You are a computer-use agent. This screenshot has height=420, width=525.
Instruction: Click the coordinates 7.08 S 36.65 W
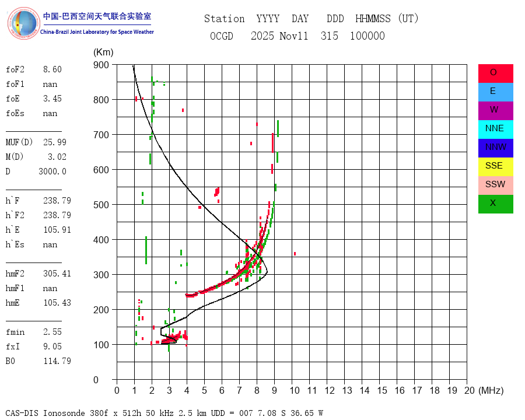(x=291, y=413)
